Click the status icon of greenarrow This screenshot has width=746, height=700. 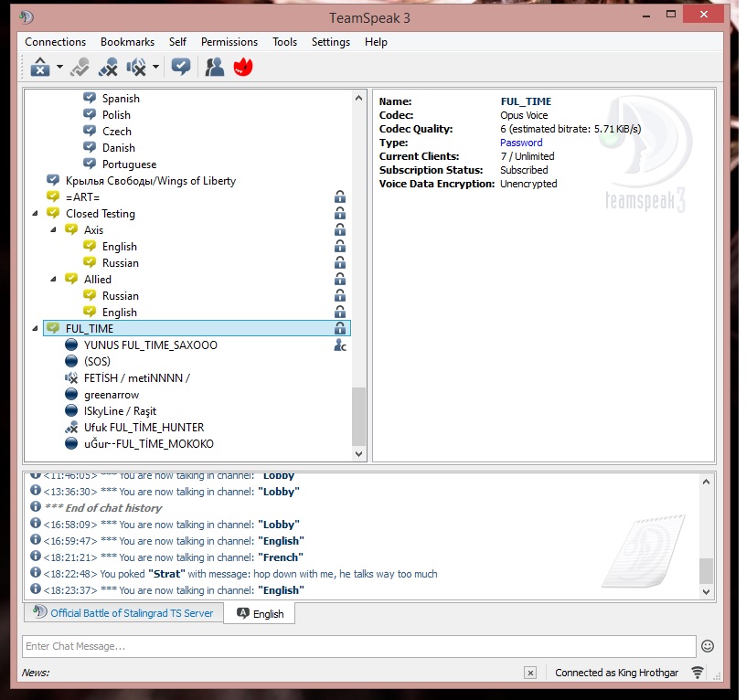(71, 394)
